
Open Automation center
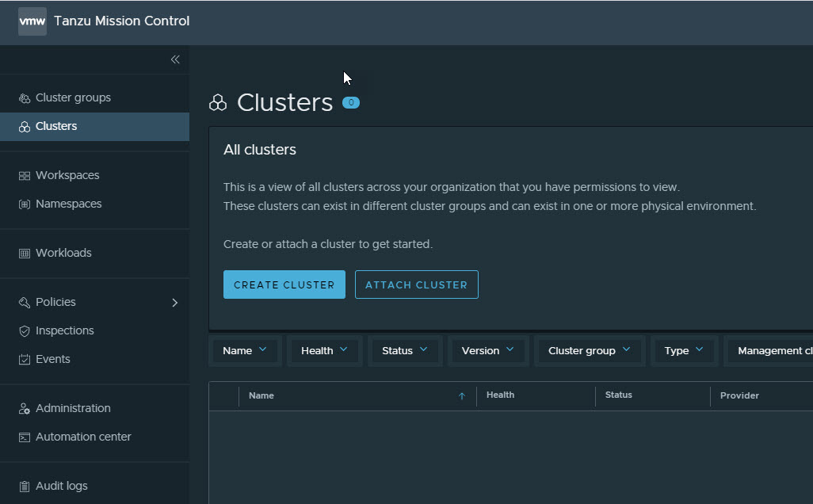tap(94, 437)
